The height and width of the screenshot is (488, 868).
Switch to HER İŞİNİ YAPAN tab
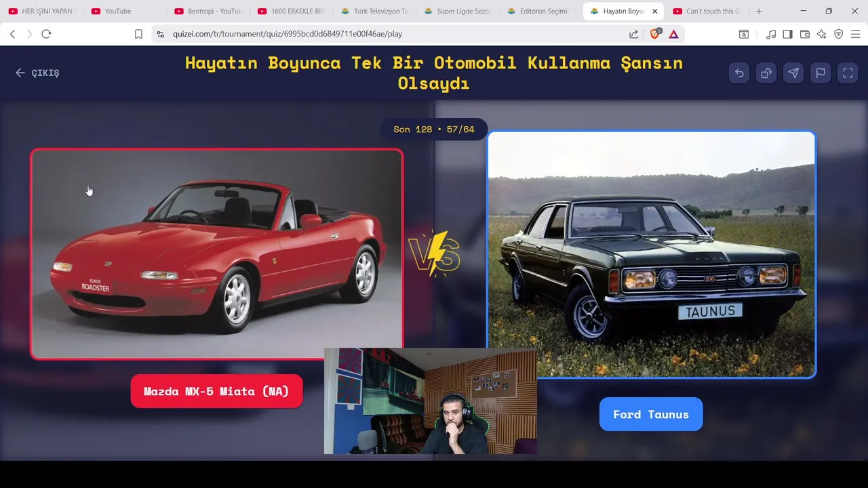point(42,11)
